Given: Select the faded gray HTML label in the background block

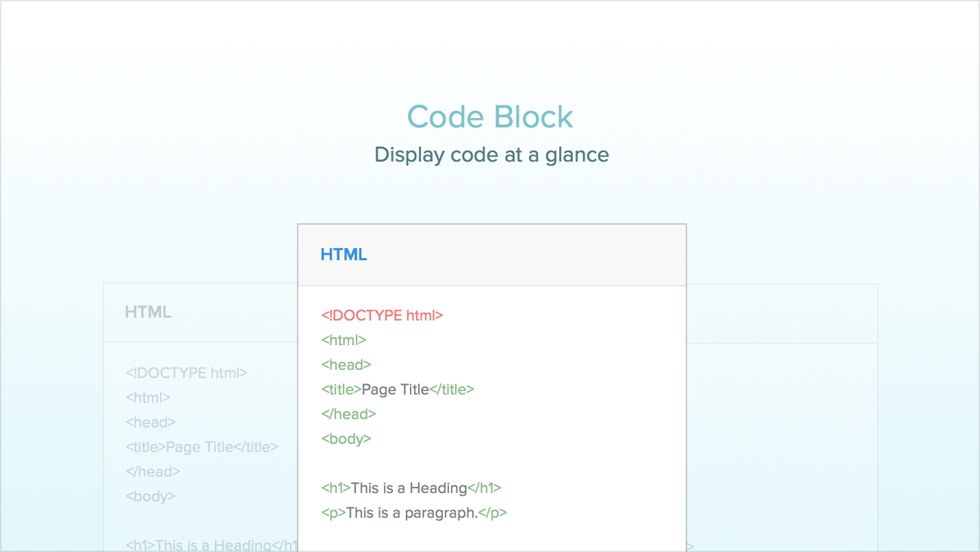Looking at the screenshot, I should point(148,312).
